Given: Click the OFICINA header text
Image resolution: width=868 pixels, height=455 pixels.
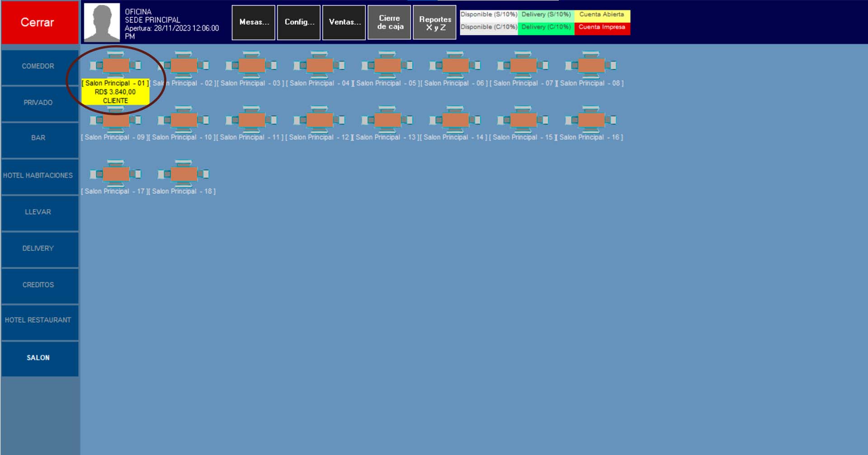Looking at the screenshot, I should (138, 12).
